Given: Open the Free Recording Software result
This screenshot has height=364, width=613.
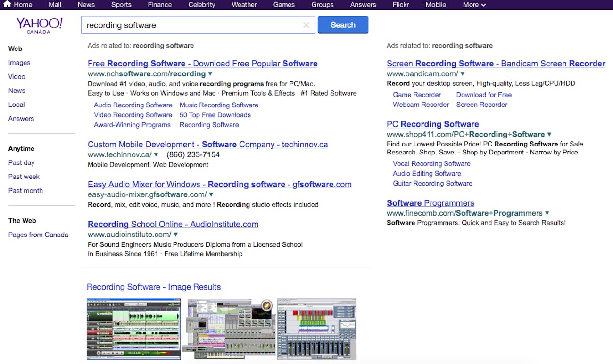Looking at the screenshot, I should tap(202, 63).
